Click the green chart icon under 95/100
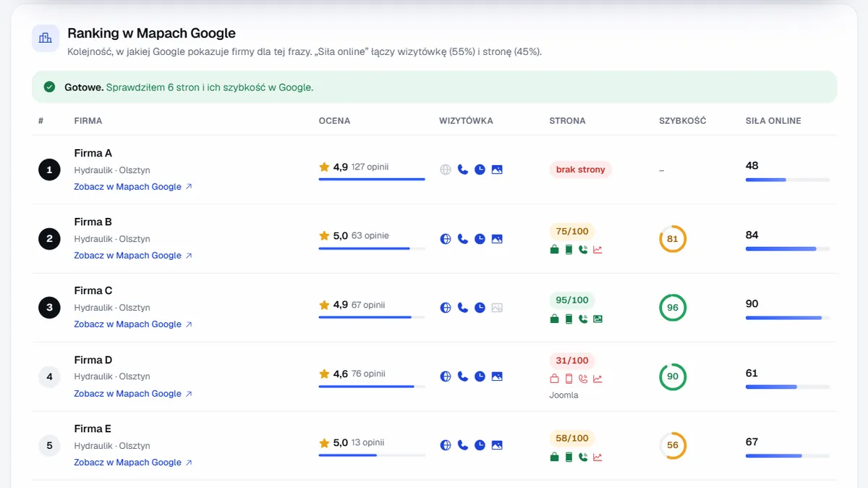Screen dimensions: 868x488 tap(597, 319)
